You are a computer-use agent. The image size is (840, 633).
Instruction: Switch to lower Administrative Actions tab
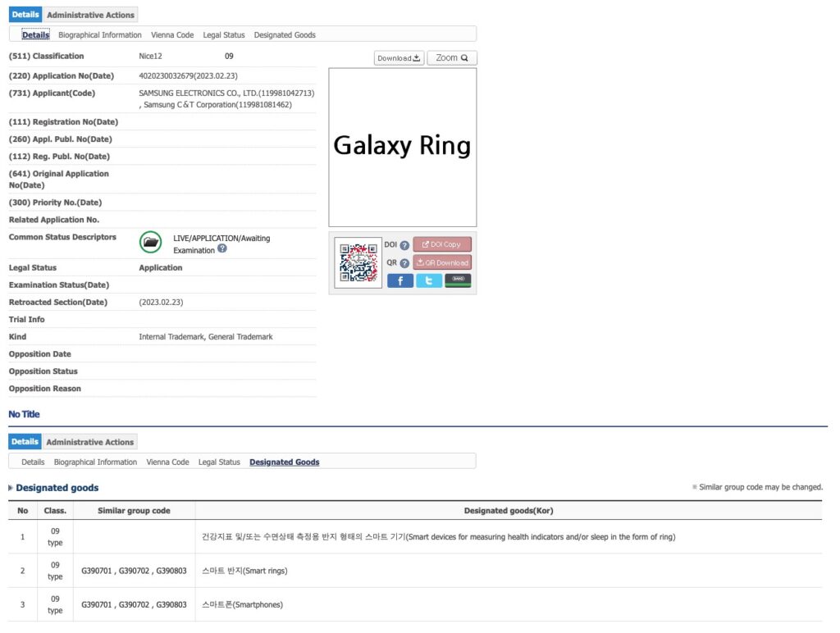coord(90,442)
